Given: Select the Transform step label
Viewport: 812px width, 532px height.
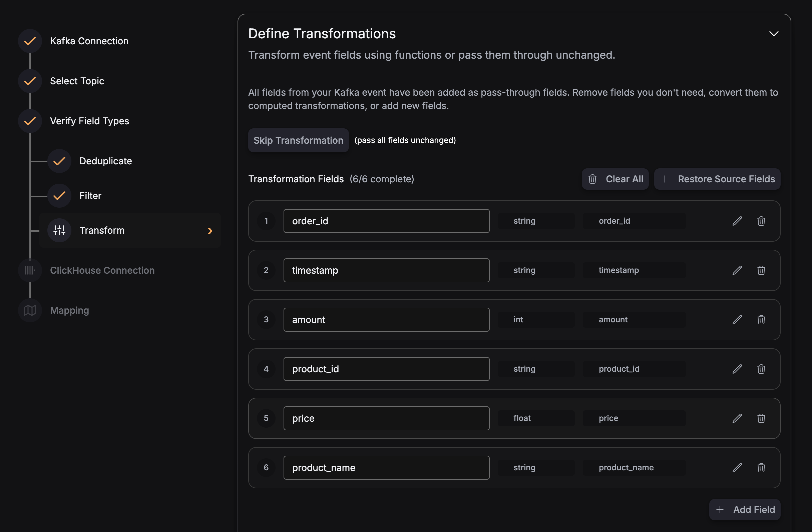Looking at the screenshot, I should pos(102,230).
